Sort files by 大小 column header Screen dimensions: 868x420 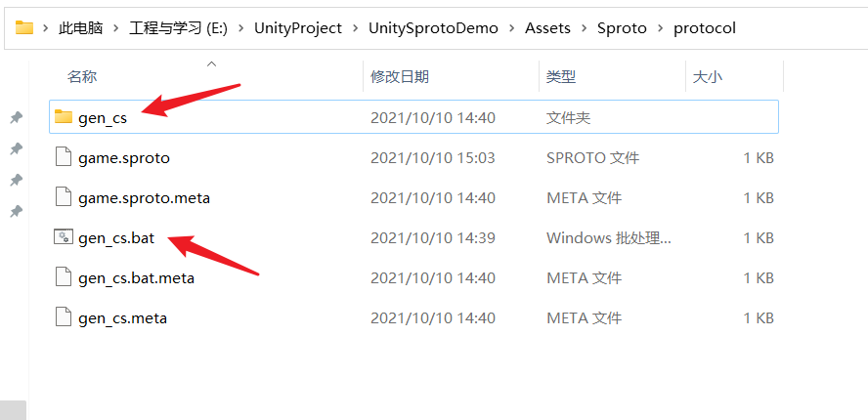707,76
